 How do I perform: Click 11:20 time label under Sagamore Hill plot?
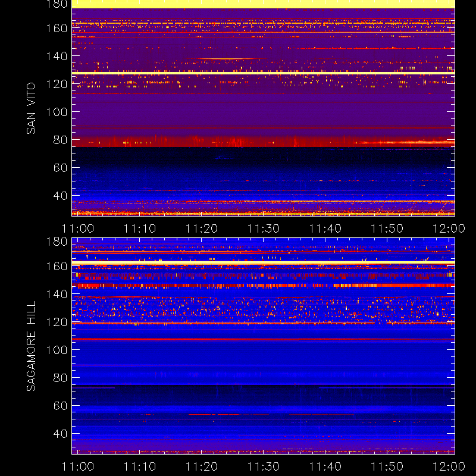click(202, 466)
